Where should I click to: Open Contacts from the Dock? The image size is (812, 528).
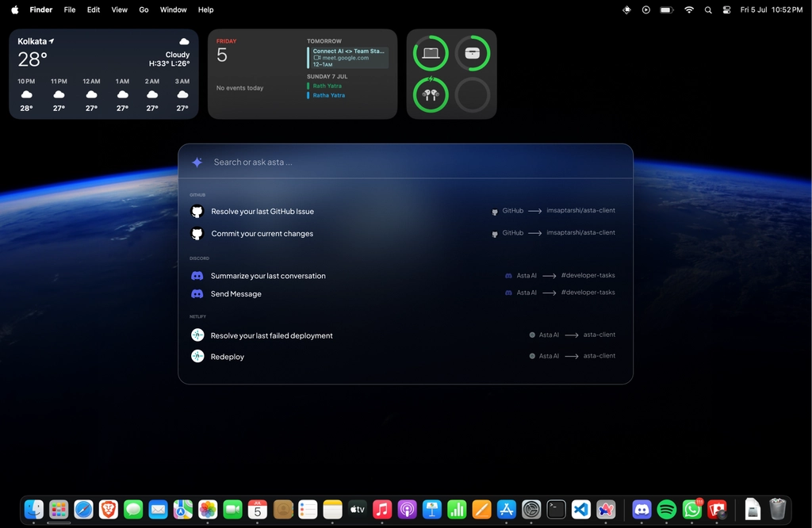tap(283, 510)
